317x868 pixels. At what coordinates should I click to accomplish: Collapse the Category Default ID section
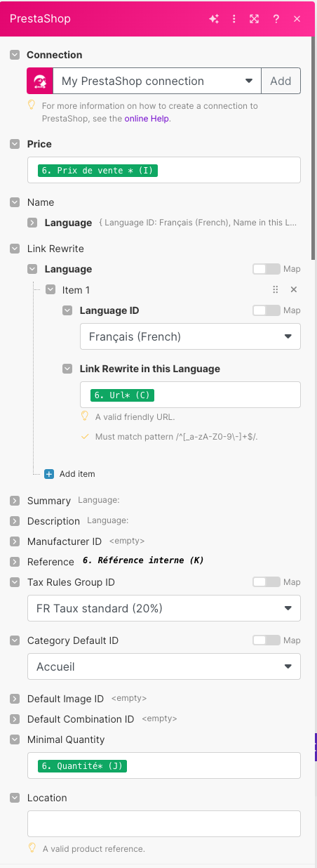tap(15, 640)
